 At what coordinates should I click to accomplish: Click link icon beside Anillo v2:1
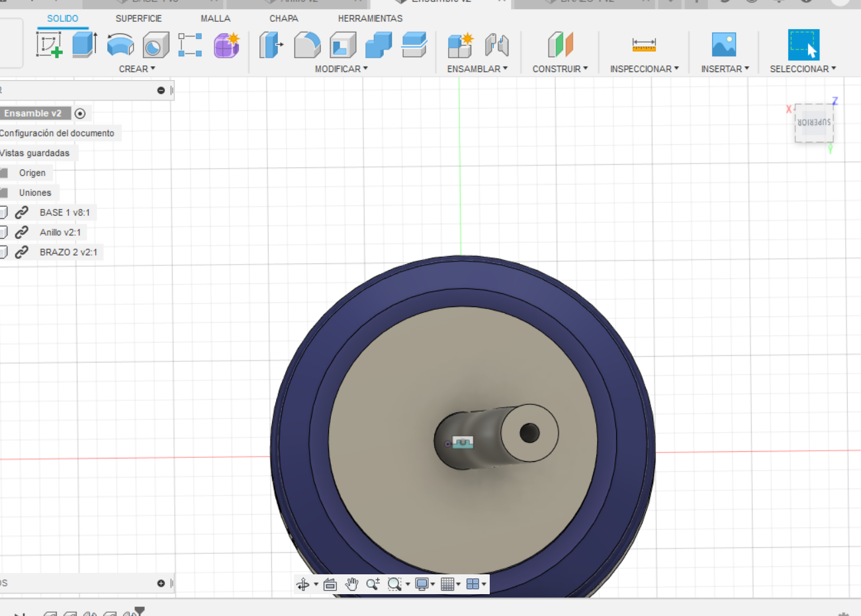pos(22,232)
